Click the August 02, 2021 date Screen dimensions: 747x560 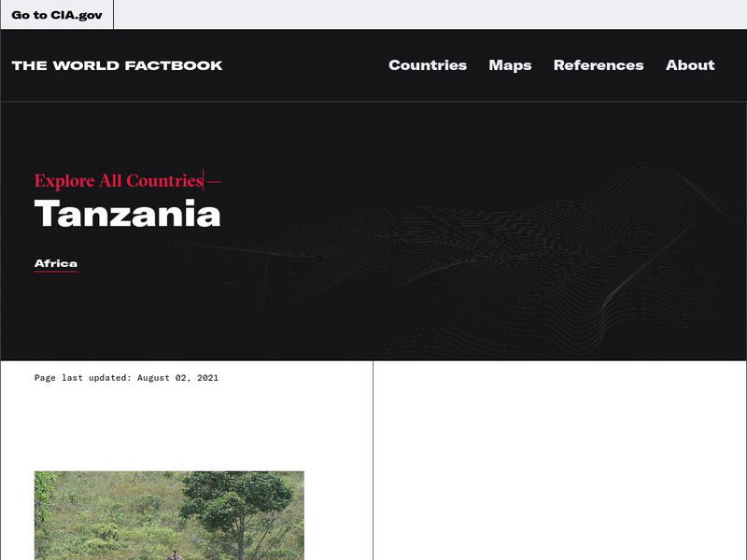click(x=177, y=378)
